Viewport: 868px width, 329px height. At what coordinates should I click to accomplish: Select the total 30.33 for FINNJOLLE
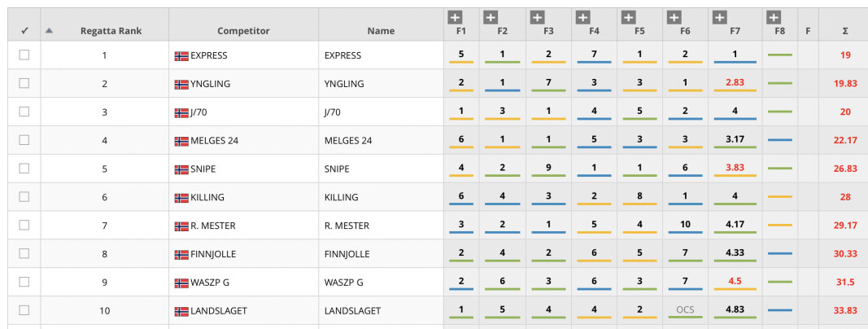[845, 254]
